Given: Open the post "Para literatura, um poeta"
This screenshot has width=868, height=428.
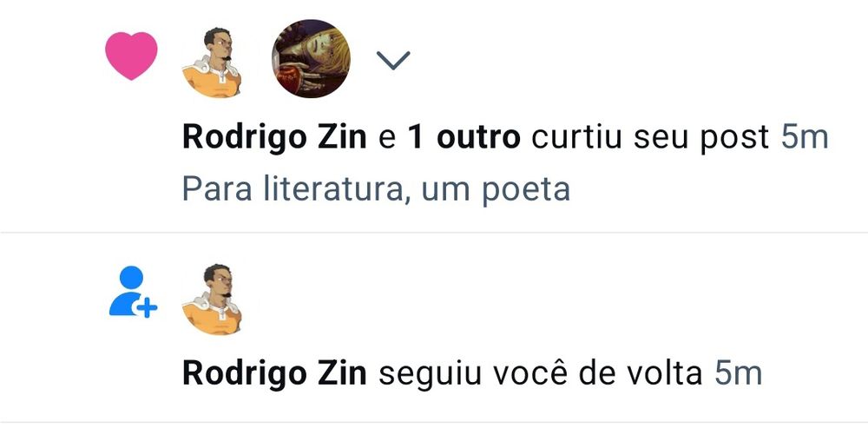Looking at the screenshot, I should click(376, 190).
